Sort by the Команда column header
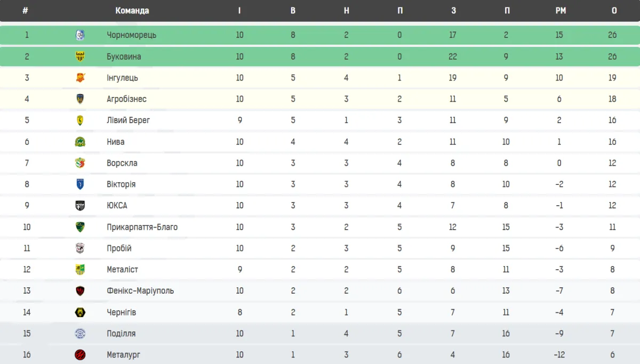 click(132, 11)
